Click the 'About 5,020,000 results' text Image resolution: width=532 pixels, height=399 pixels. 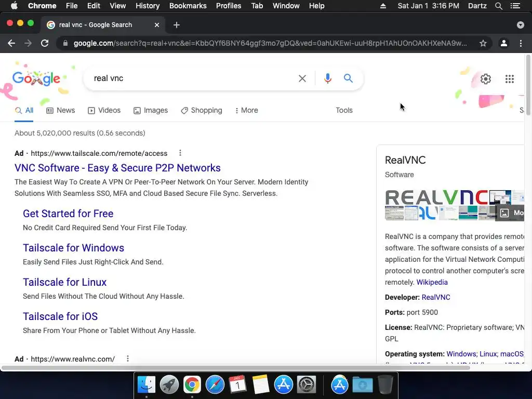pyautogui.click(x=79, y=133)
